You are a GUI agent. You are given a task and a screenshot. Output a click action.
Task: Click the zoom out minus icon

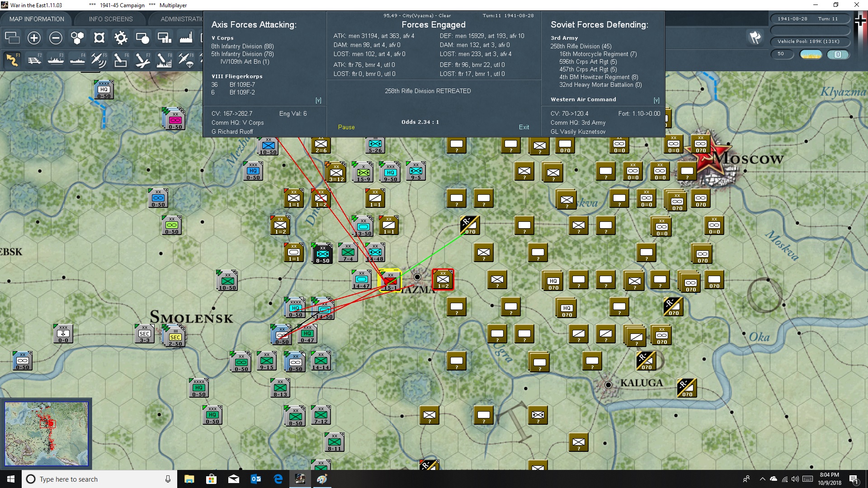coord(56,38)
